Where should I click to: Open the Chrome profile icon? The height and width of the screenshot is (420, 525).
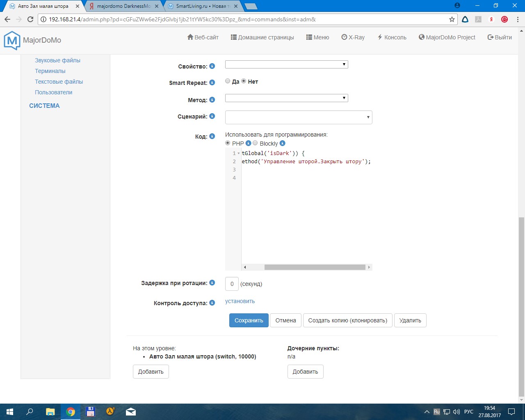[x=457, y=6]
